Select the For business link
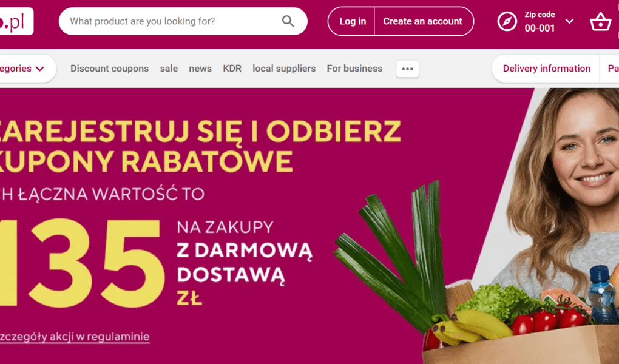The height and width of the screenshot is (364, 619). (x=354, y=69)
